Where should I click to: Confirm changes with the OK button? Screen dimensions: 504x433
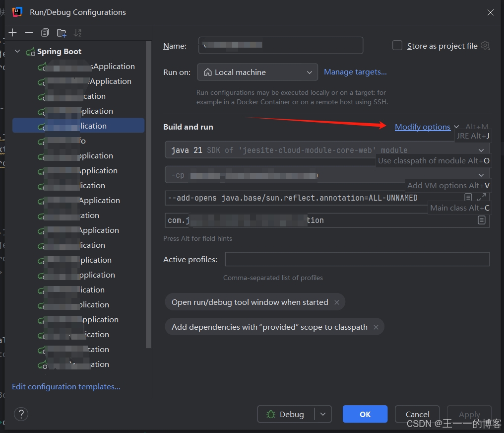(365, 414)
